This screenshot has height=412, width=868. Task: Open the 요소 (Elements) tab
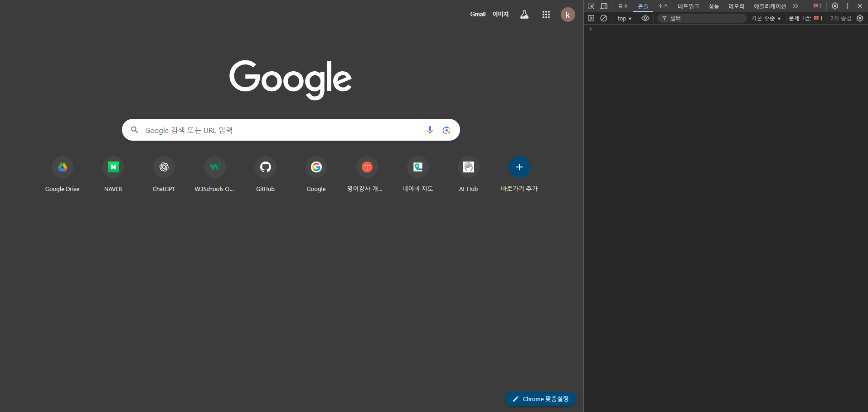(623, 6)
